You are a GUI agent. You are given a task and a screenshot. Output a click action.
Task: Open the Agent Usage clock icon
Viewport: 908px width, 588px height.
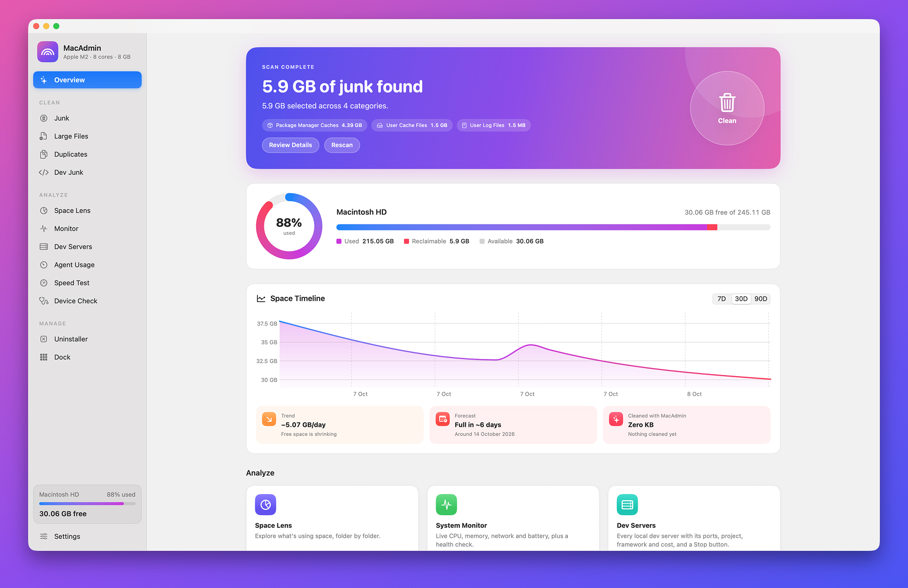44,265
